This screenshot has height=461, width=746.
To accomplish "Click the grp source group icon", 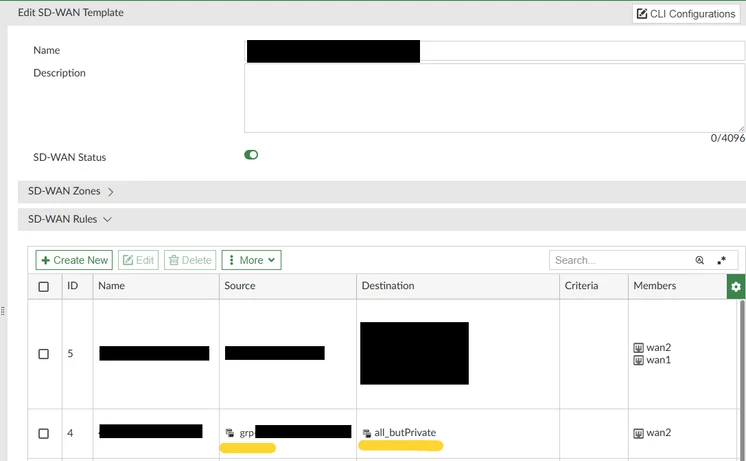I will click(x=230, y=433).
